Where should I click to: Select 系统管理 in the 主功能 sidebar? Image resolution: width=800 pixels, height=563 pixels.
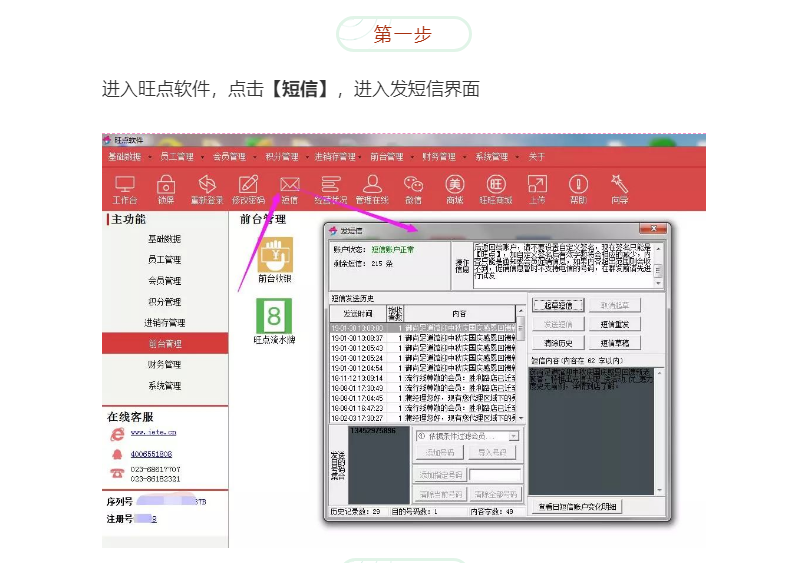(165, 385)
